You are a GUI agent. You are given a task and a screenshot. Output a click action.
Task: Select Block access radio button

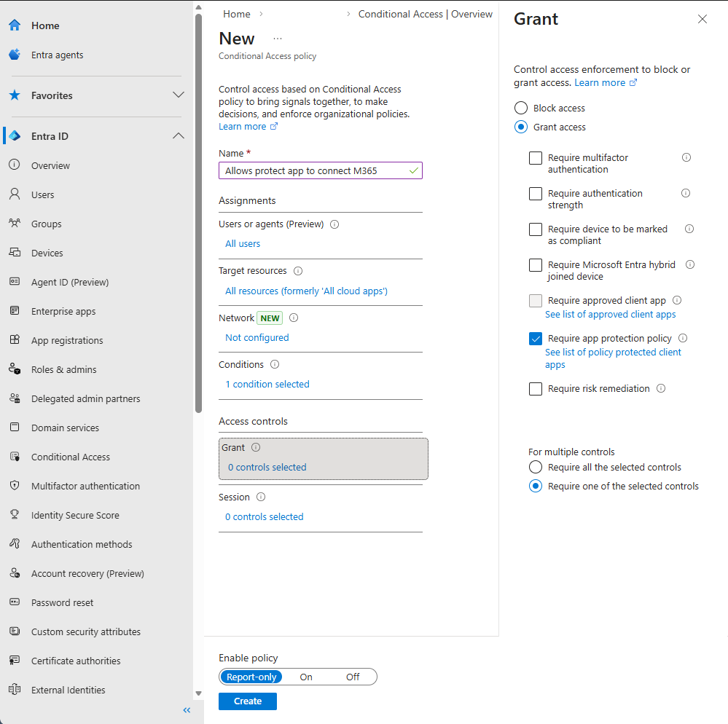click(x=521, y=108)
